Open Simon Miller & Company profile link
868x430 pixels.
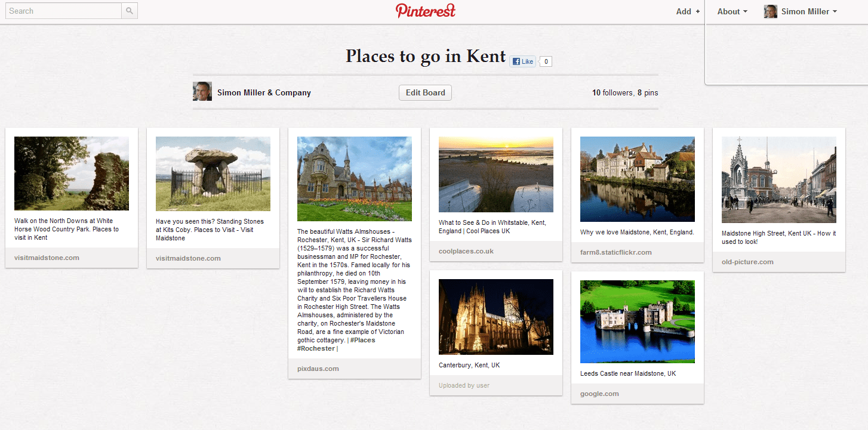(x=264, y=92)
